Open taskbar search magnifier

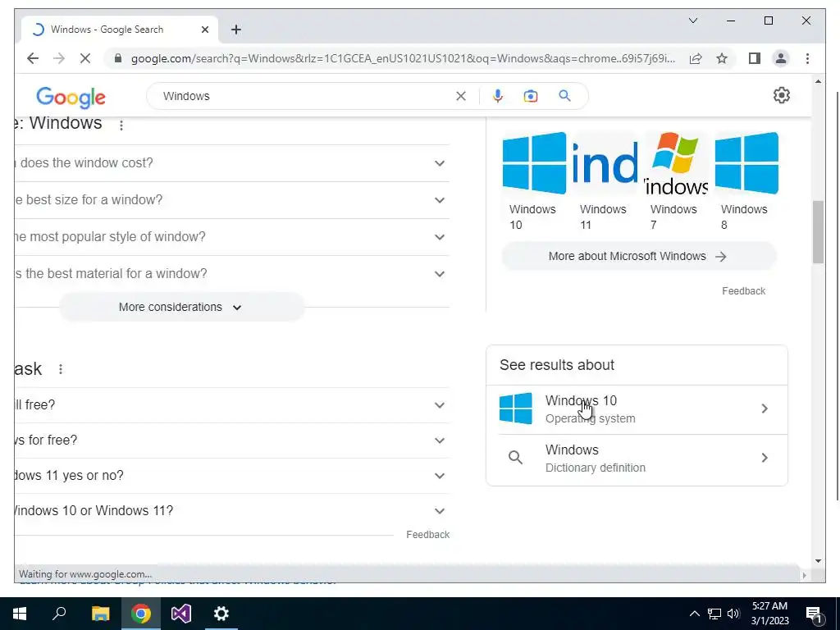[59, 614]
